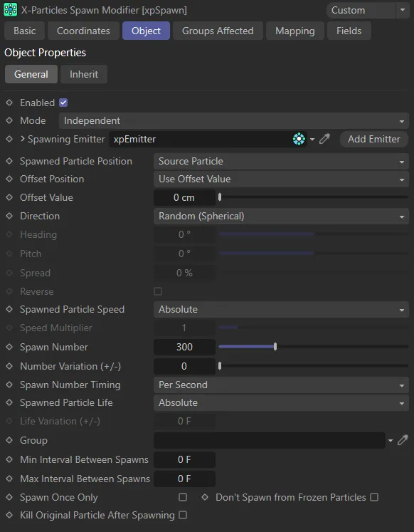Click the Number Variation keyframe diamond

tap(9, 366)
